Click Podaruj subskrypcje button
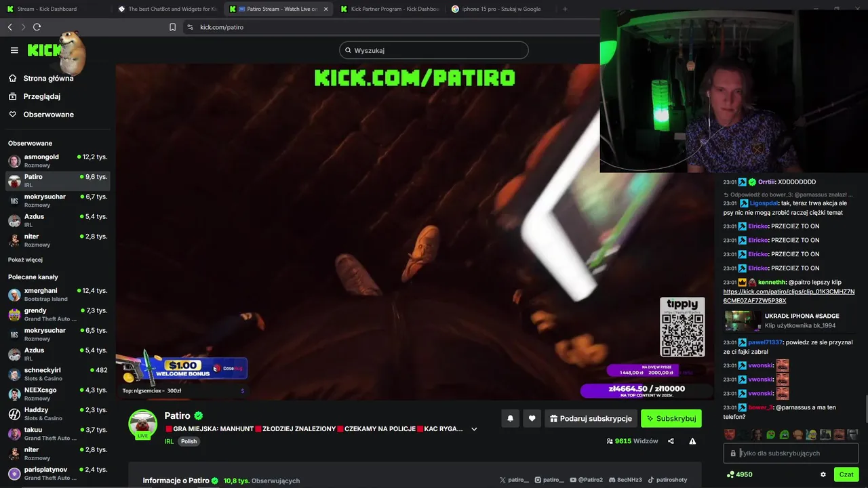The image size is (868, 488). click(x=591, y=419)
